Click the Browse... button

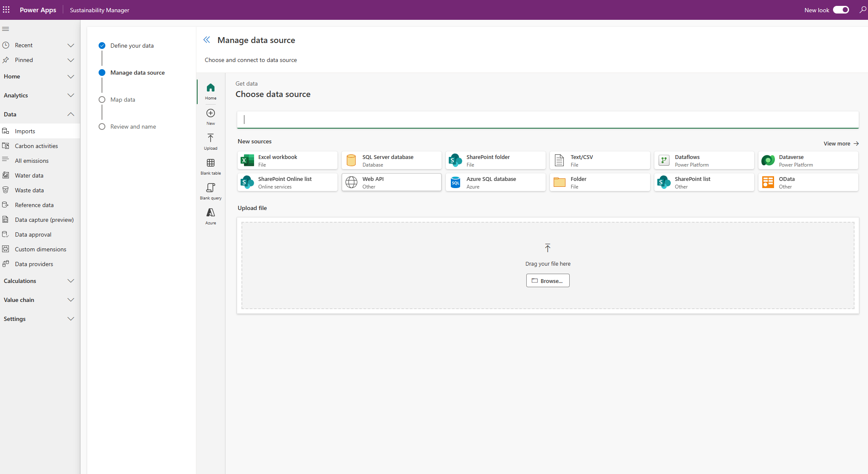(x=548, y=281)
